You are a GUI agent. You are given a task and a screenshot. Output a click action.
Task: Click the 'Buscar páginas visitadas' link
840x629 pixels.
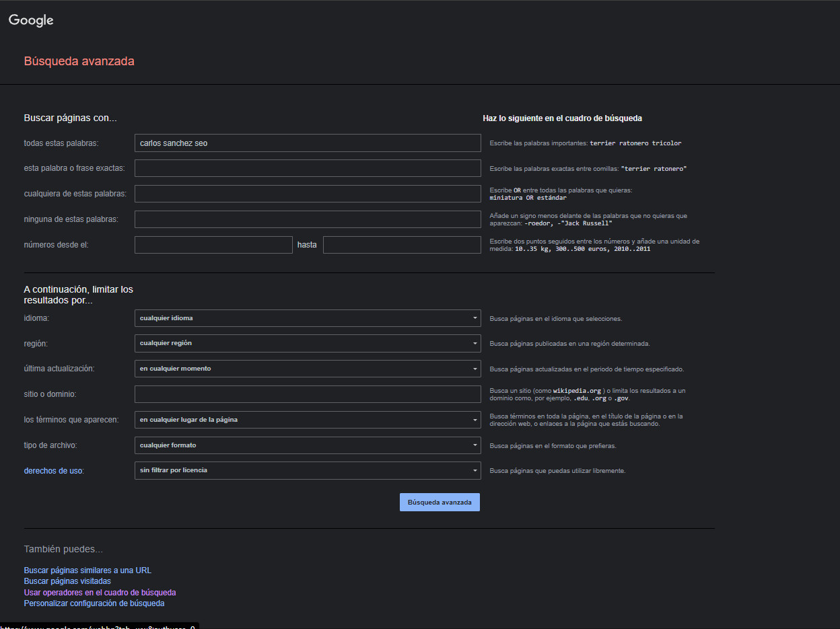tap(67, 581)
